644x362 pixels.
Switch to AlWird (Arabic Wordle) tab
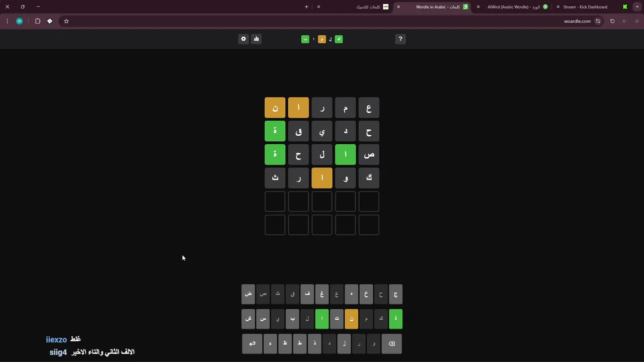tap(512, 7)
